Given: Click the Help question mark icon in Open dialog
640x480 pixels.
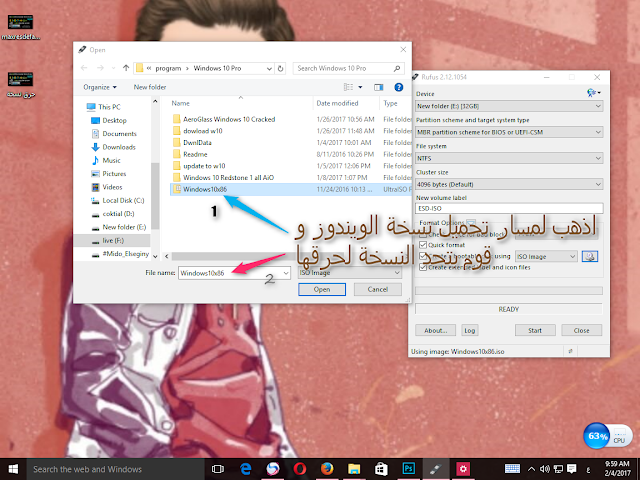Looking at the screenshot, I should 398,87.
